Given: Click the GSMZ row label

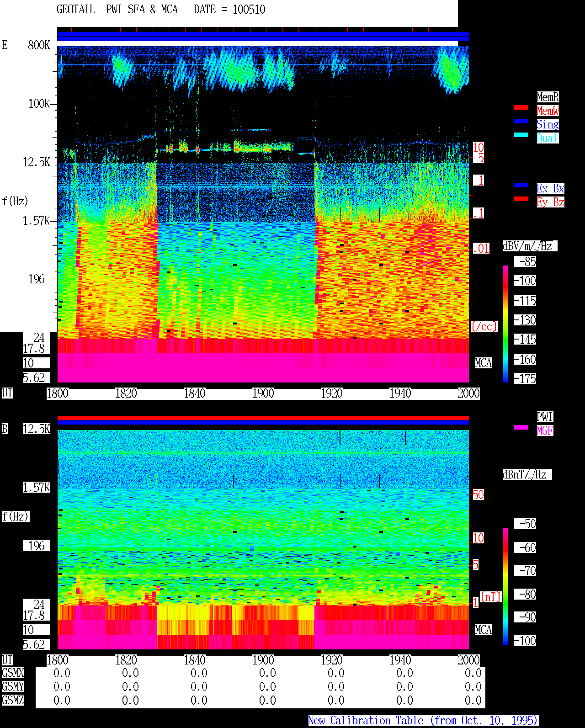Looking at the screenshot, I should click(x=13, y=700).
